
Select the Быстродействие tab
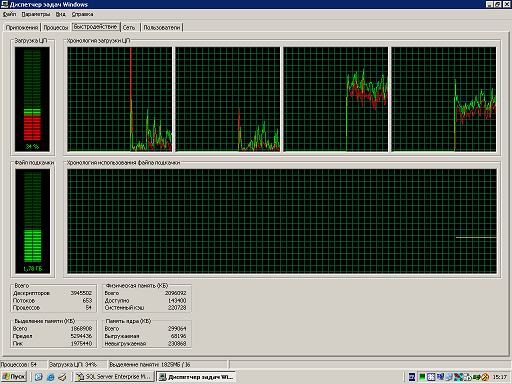point(95,27)
